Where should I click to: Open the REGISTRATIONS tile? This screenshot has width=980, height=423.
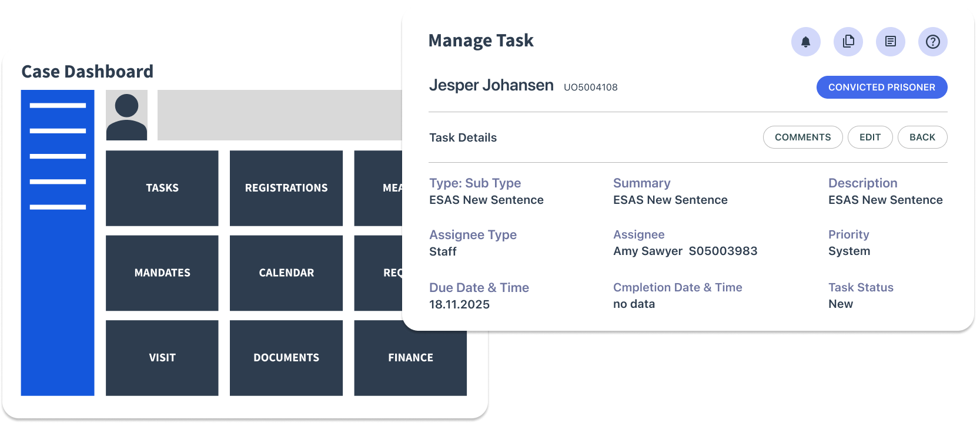tap(286, 188)
